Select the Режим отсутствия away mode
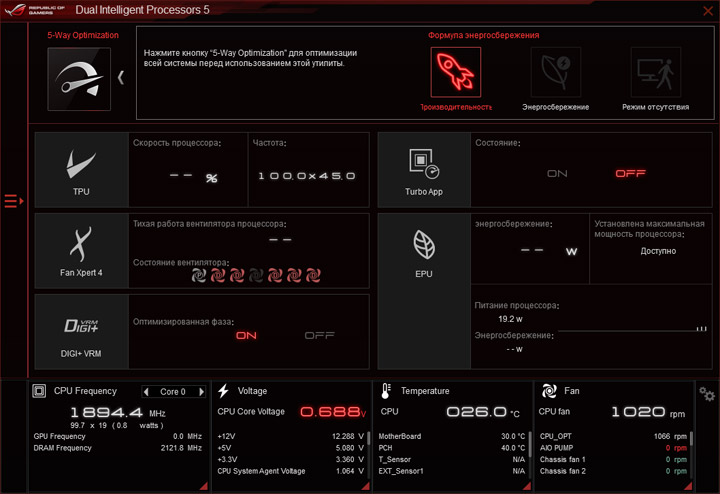The width and height of the screenshot is (720, 494). [656, 72]
